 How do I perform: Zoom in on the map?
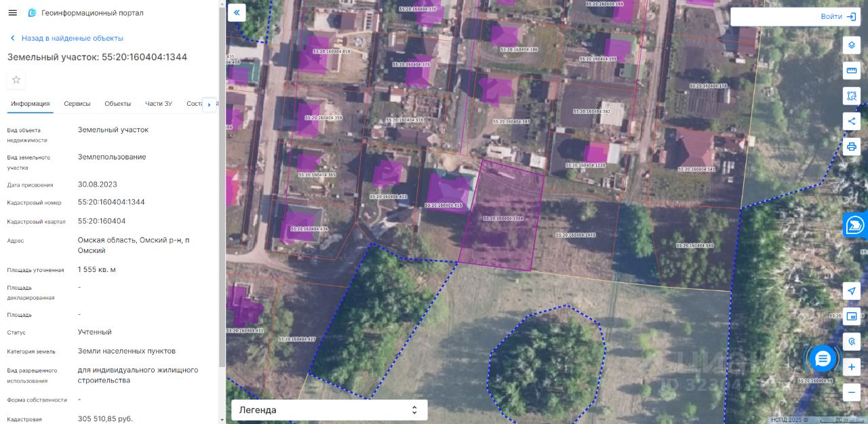(x=852, y=368)
